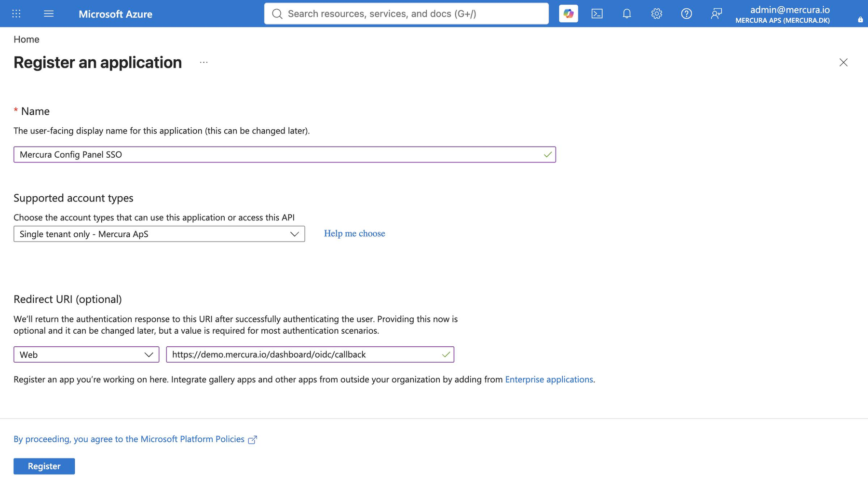Open the Azure app launcher grid

(x=16, y=14)
